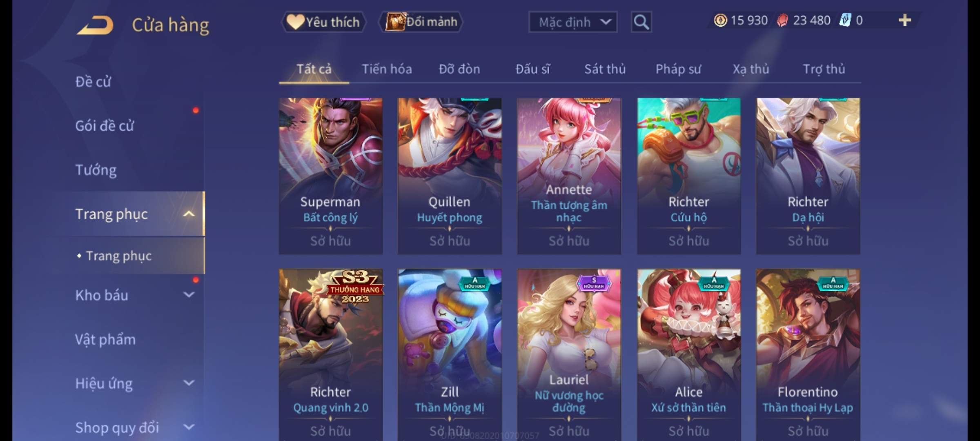Select the Tiến hóa tab

[x=387, y=69]
